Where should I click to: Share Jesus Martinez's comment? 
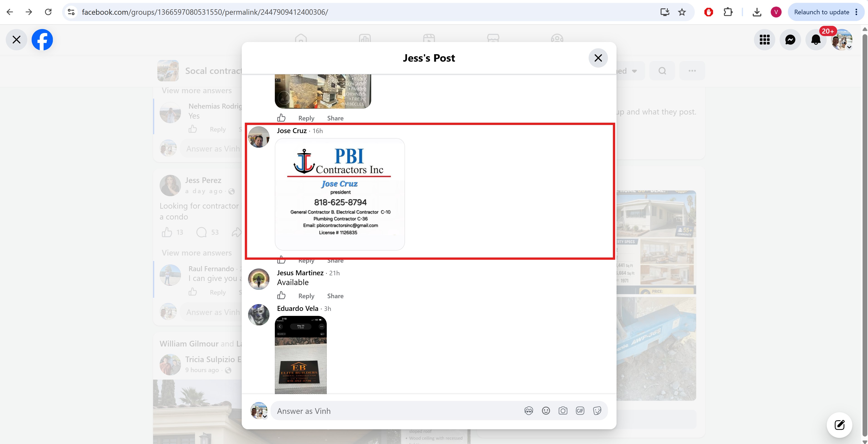coord(335,296)
